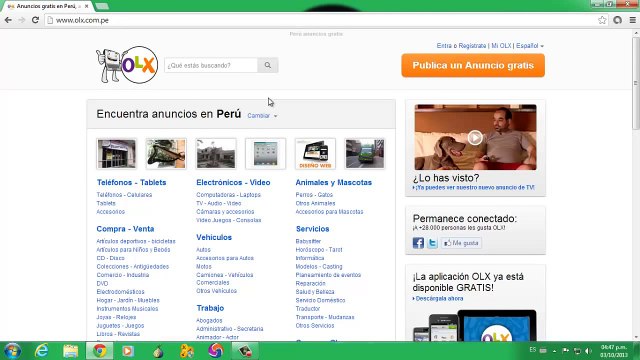This screenshot has height=360, width=640.
Task: Click the ¿Qué estás buscando? search box
Action: point(211,65)
